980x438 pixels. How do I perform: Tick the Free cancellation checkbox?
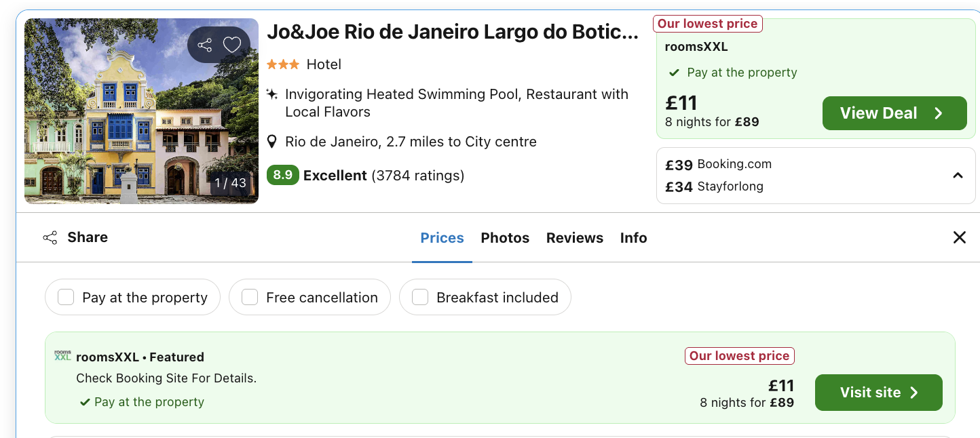coord(250,298)
